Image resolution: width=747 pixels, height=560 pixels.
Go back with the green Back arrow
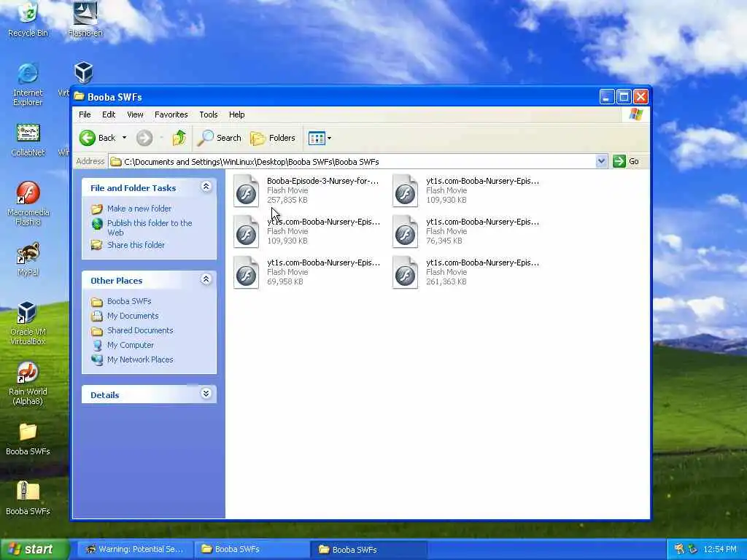pyautogui.click(x=98, y=138)
